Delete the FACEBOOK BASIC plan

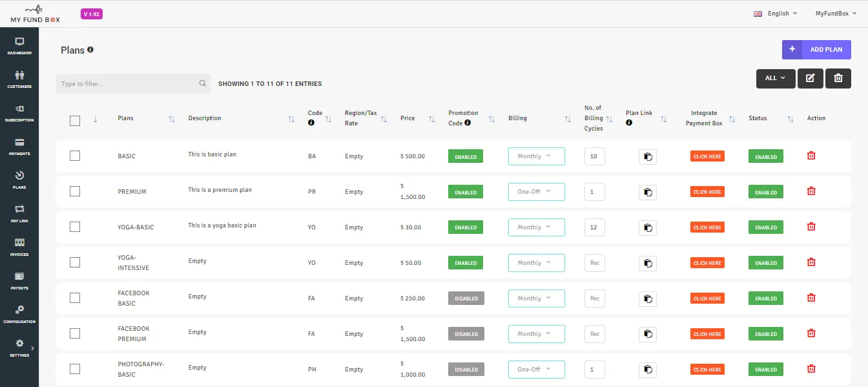[x=812, y=298]
